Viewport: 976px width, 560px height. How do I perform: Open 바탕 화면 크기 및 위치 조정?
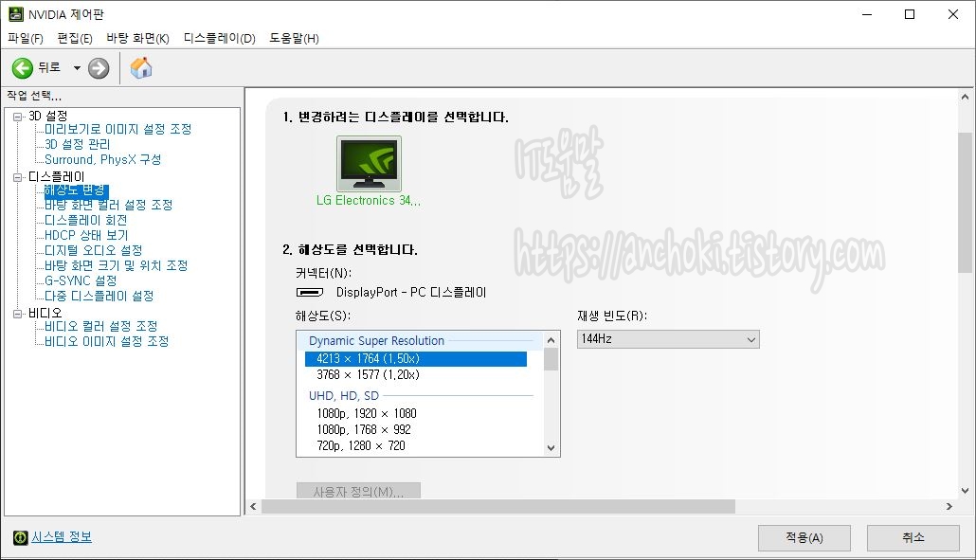116,265
